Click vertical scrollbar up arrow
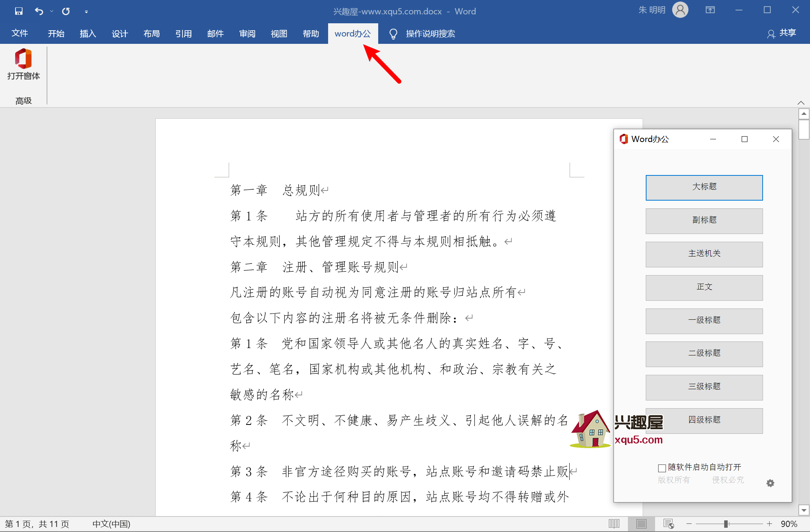 pos(804,114)
